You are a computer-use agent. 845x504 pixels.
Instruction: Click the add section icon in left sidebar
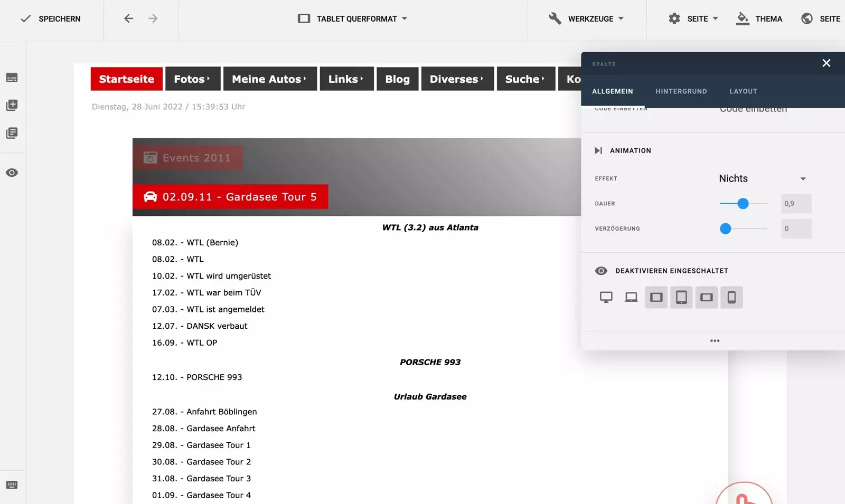(12, 105)
